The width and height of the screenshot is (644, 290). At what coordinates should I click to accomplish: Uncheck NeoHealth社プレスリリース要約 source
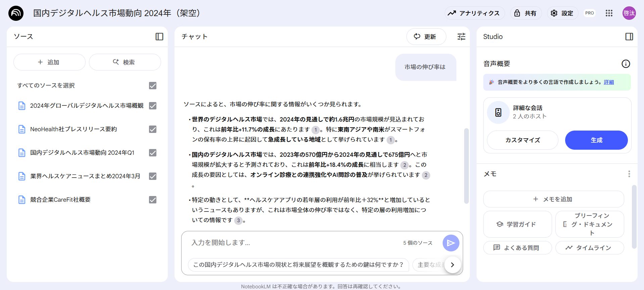(x=153, y=129)
